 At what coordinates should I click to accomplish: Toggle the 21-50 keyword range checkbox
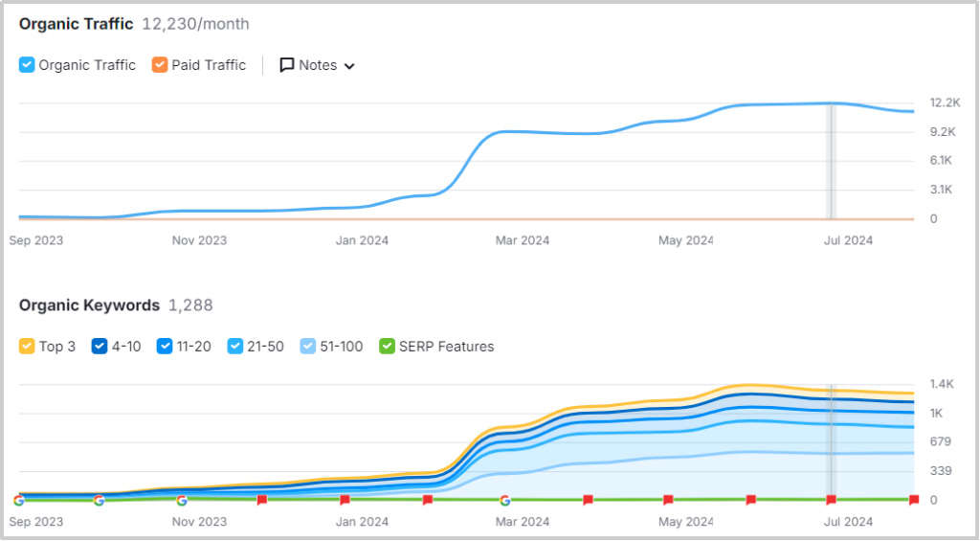click(235, 346)
